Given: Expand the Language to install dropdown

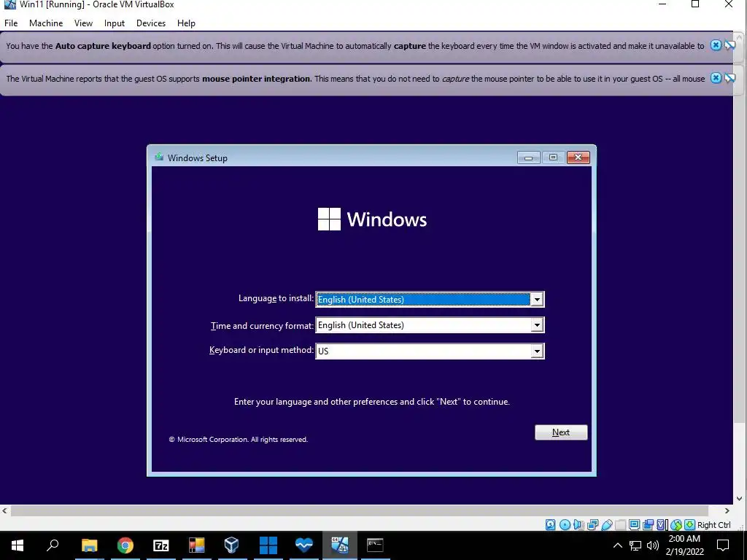Looking at the screenshot, I should [537, 300].
